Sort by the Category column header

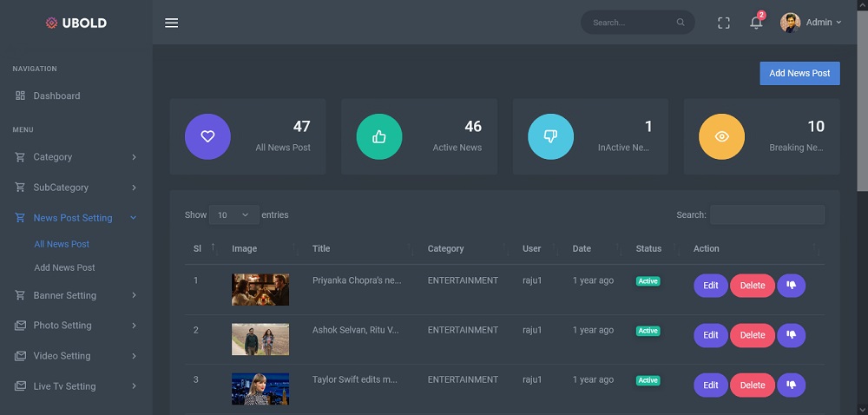click(445, 248)
